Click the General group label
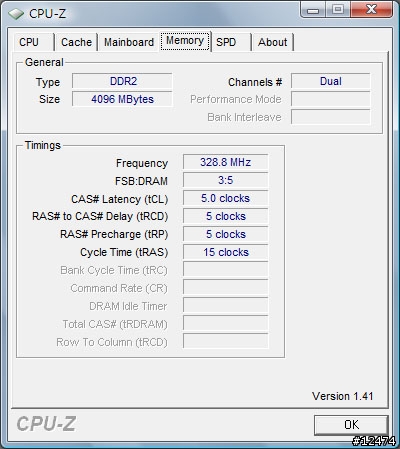Screen dimensions: 400x449 click(44, 62)
